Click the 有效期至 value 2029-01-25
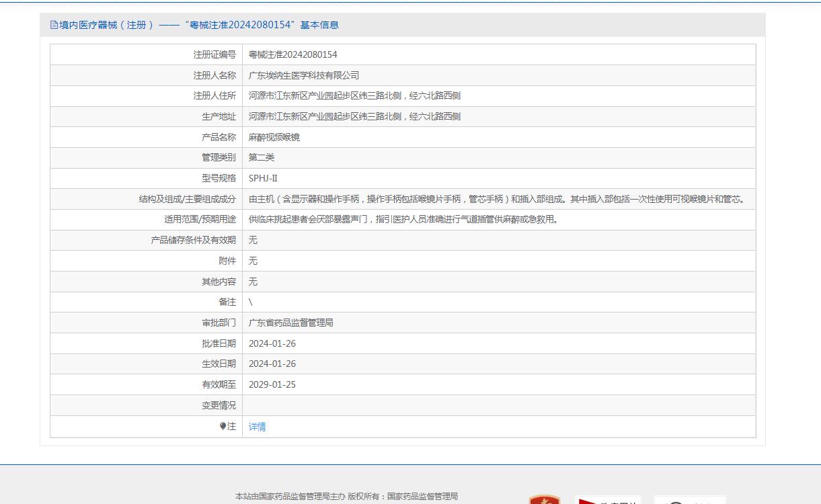The width and height of the screenshot is (821, 504). [x=272, y=384]
